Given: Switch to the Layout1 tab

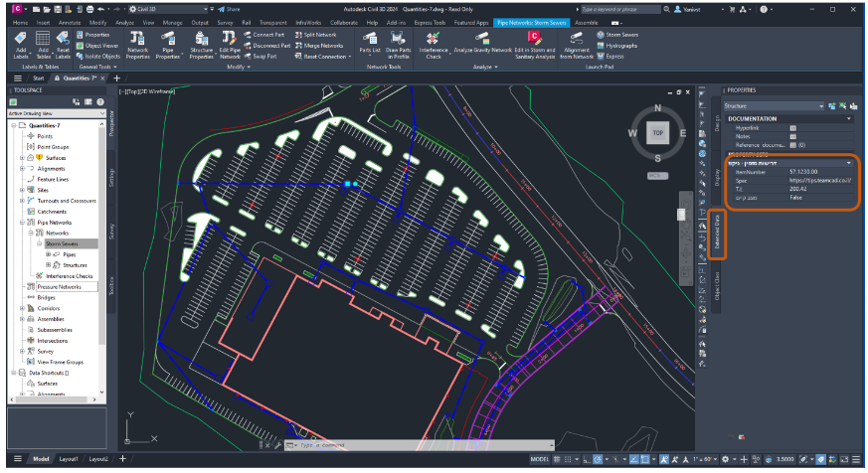Looking at the screenshot, I should tap(69, 460).
